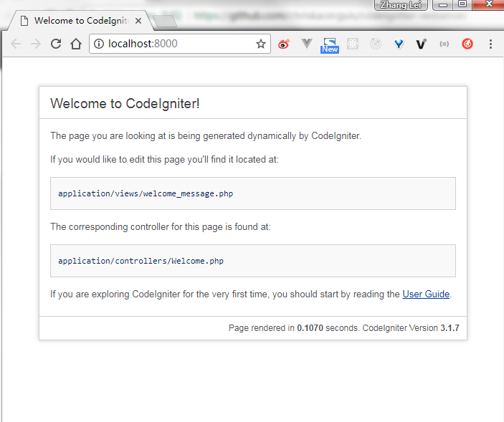Click the Zhang Lei profile button

(401, 5)
